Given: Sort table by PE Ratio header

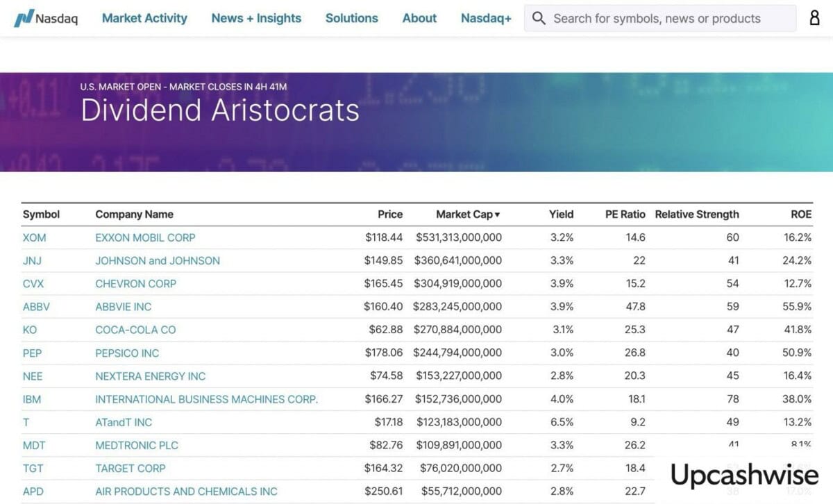Looking at the screenshot, I should [625, 215].
